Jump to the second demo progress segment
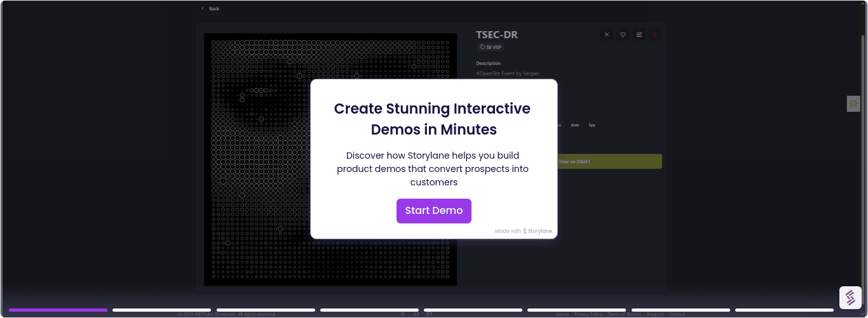This screenshot has width=868, height=318. [x=161, y=310]
